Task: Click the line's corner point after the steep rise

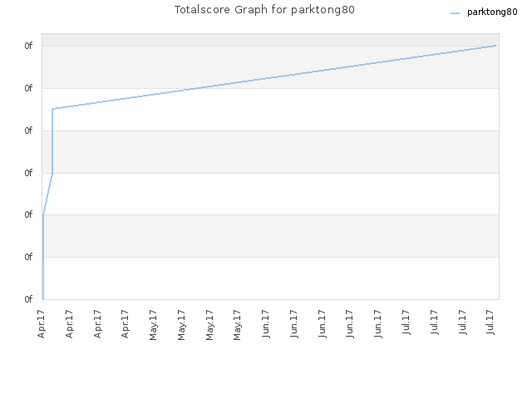Action: click(x=52, y=109)
